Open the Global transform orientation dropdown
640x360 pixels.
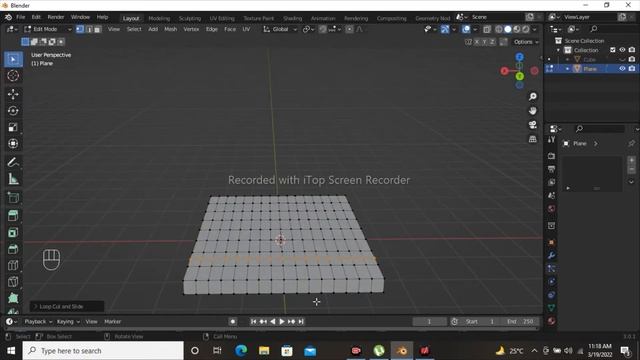pyautogui.click(x=280, y=29)
